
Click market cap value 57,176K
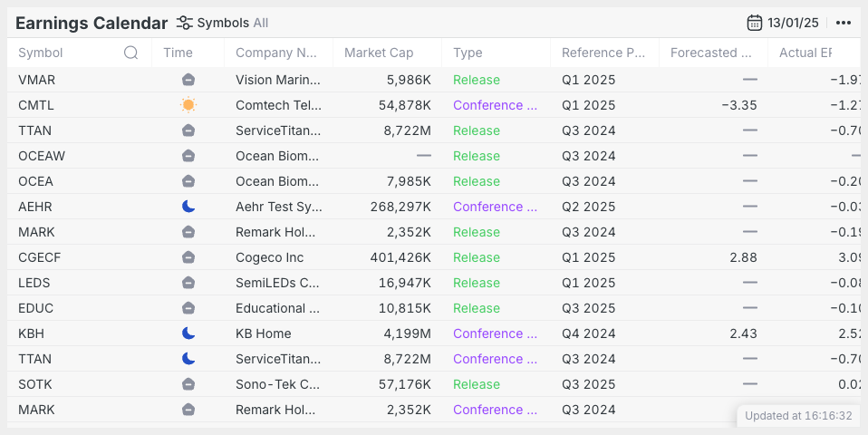(x=405, y=384)
